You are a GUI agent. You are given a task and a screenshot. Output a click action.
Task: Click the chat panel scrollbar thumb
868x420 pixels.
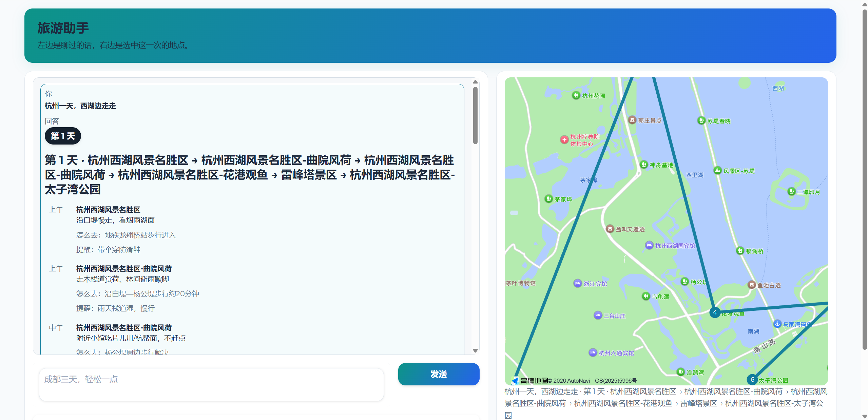point(475,115)
